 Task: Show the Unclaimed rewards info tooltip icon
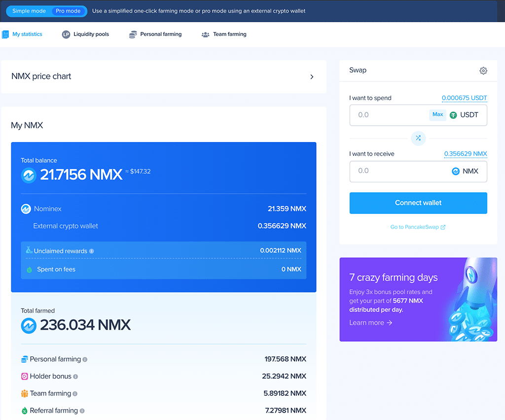pyautogui.click(x=91, y=251)
